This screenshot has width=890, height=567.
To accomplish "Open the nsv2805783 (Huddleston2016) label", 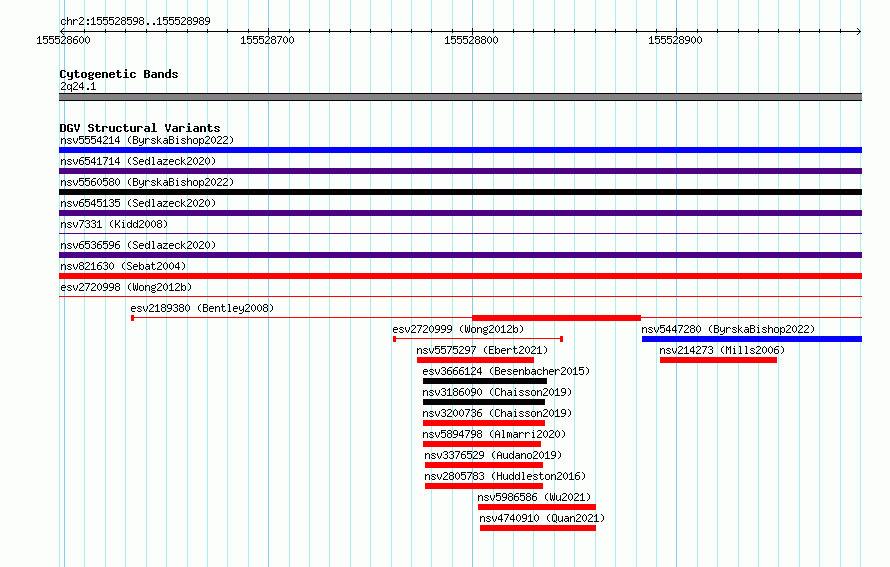I will tap(505, 476).
